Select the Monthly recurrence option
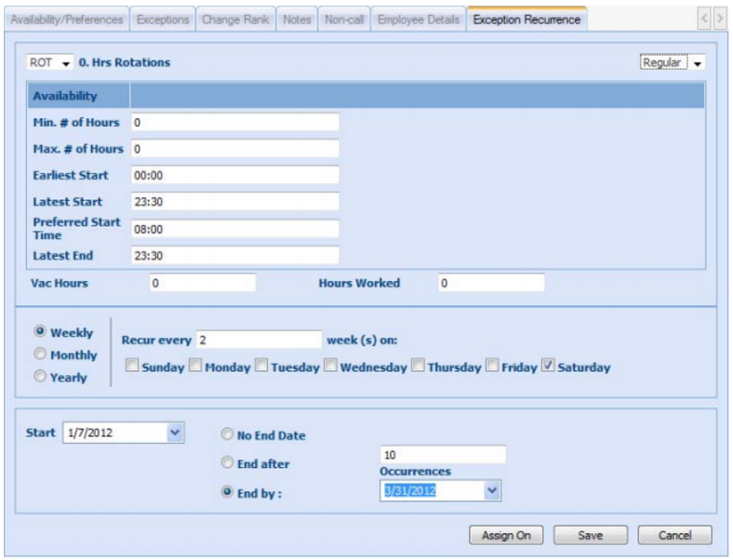 pos(39,354)
